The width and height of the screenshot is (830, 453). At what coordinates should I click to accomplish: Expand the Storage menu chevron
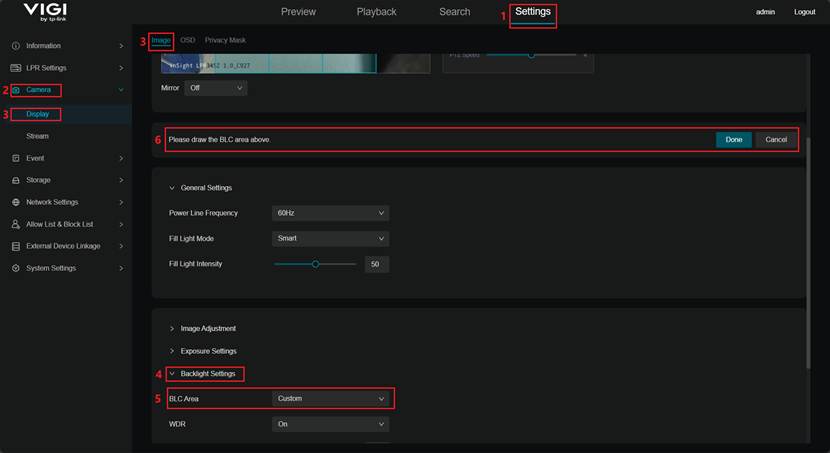pos(121,180)
